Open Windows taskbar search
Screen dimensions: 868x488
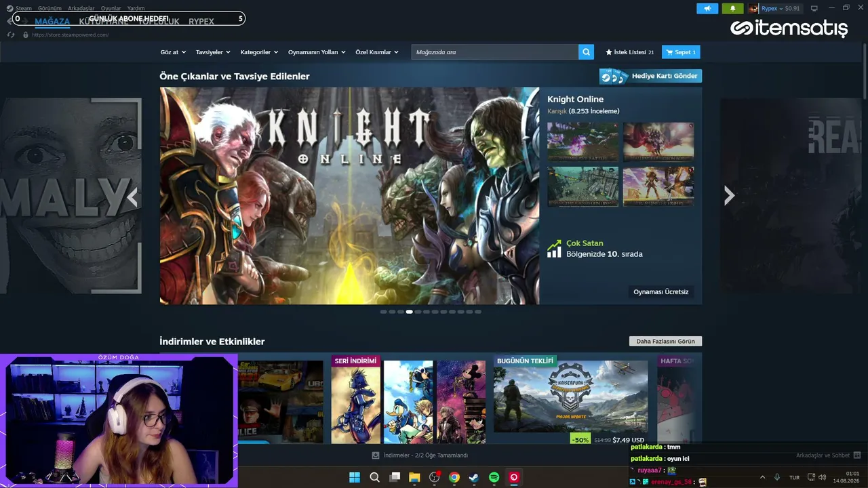point(374,477)
